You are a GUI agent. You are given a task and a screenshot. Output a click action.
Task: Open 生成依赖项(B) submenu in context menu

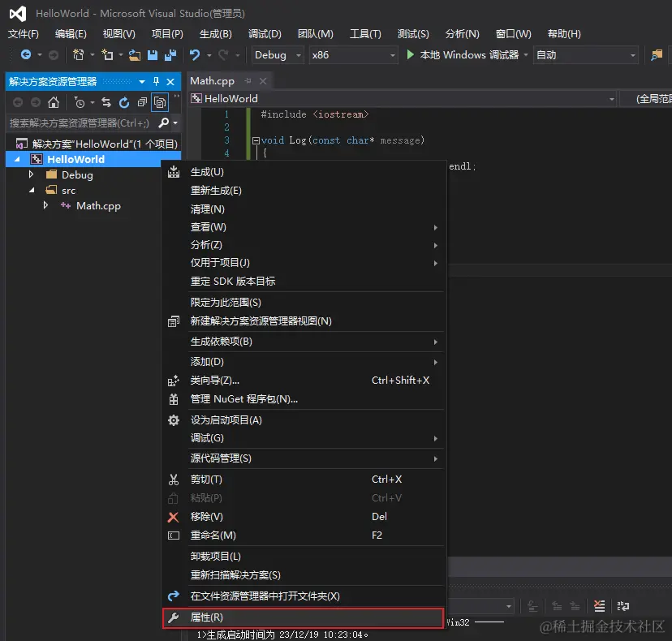(303, 342)
